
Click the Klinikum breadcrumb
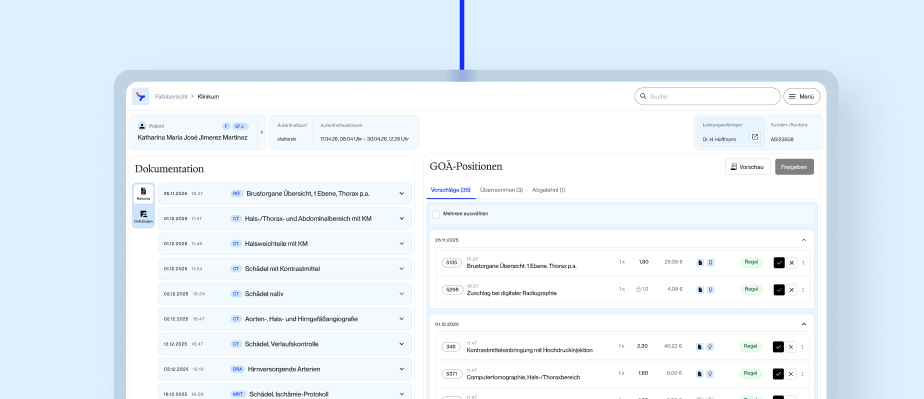pos(209,97)
